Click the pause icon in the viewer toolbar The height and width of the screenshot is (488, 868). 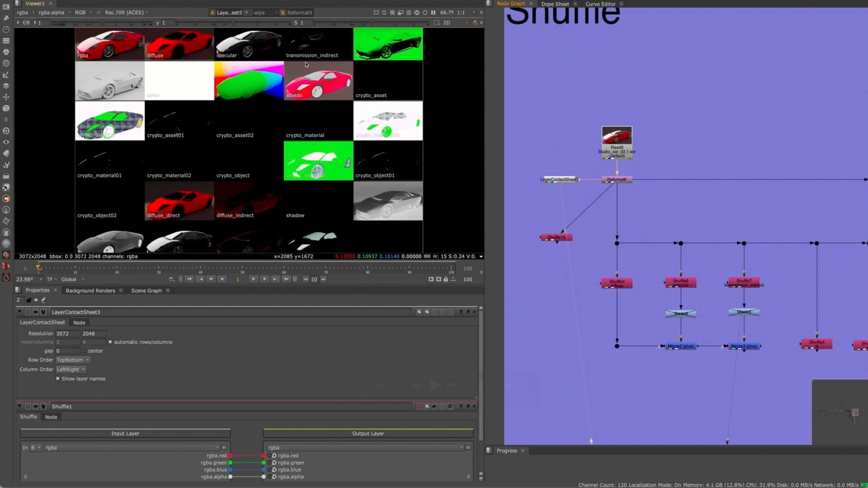pyautogui.click(x=433, y=13)
